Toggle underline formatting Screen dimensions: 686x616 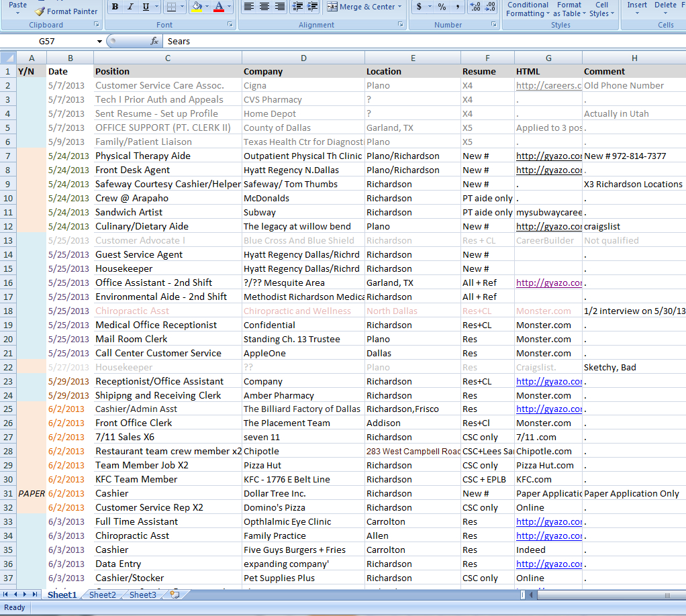point(147,7)
